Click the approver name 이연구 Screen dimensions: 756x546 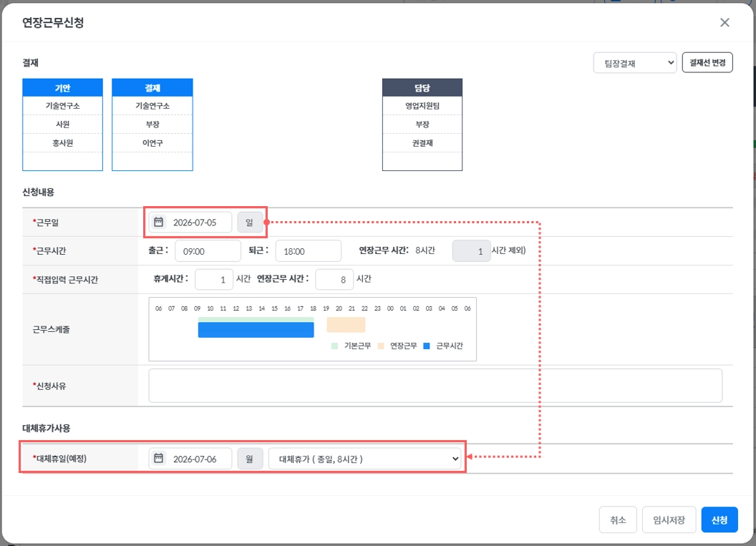coord(152,143)
